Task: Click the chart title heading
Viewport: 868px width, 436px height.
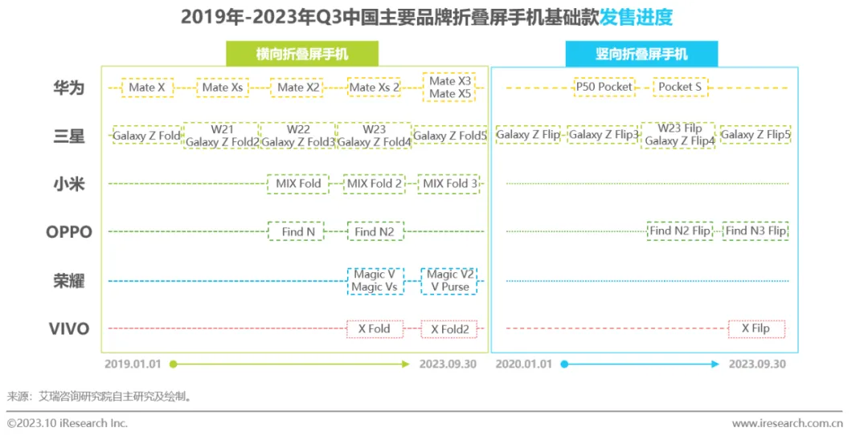Action: 426,17
